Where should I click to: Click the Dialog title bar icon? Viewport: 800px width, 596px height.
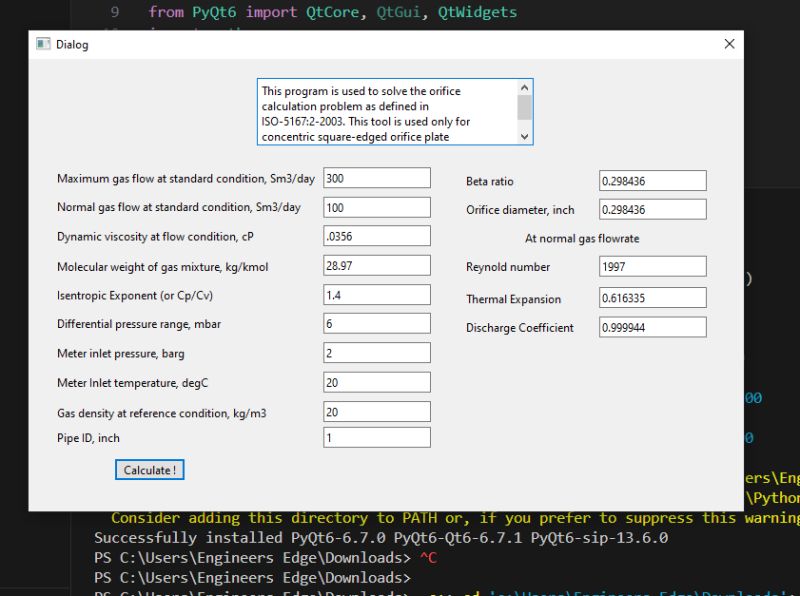42,44
